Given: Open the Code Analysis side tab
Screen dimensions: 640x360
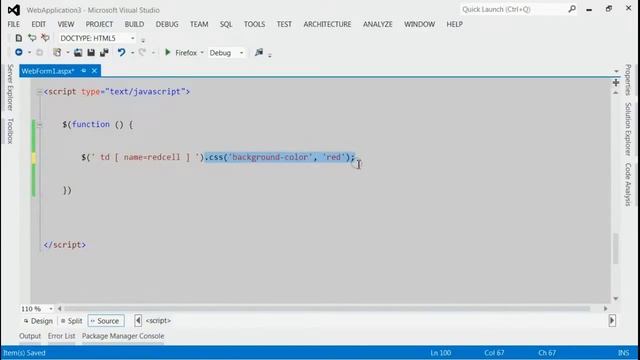Looking at the screenshot, I should [628, 184].
